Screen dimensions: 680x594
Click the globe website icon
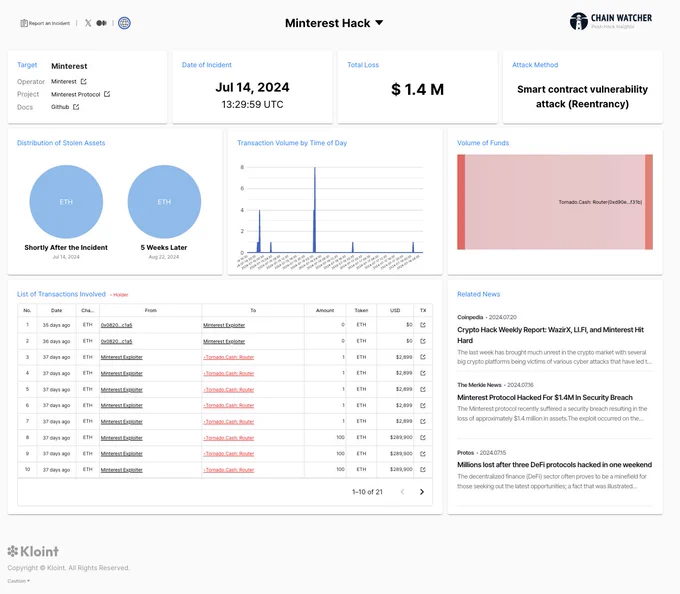(124, 23)
